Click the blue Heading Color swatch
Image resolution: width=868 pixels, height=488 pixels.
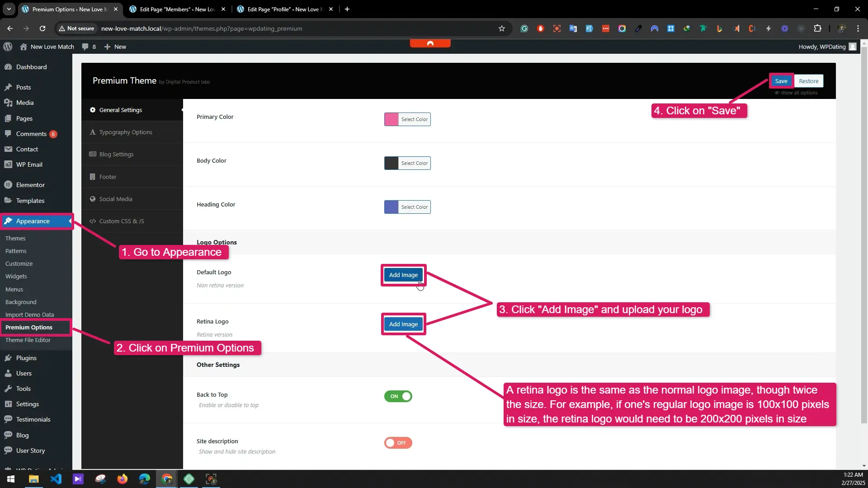tap(392, 207)
